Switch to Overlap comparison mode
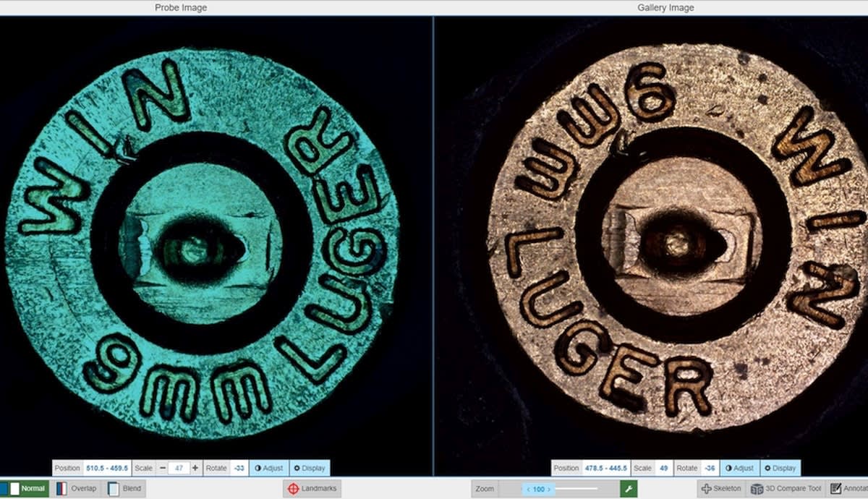Screen dimensions: 868x499 pos(77,489)
